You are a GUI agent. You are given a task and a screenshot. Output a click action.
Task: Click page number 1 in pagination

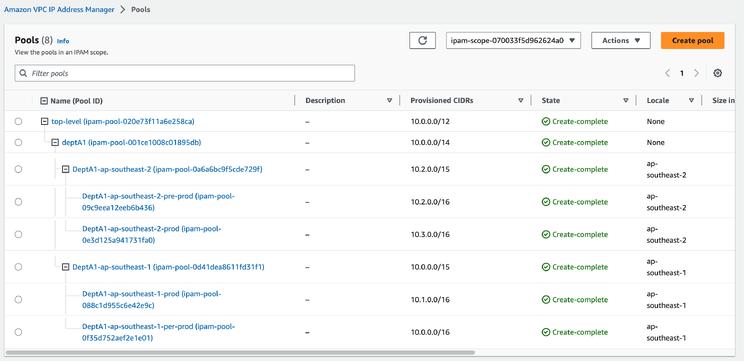(x=682, y=73)
